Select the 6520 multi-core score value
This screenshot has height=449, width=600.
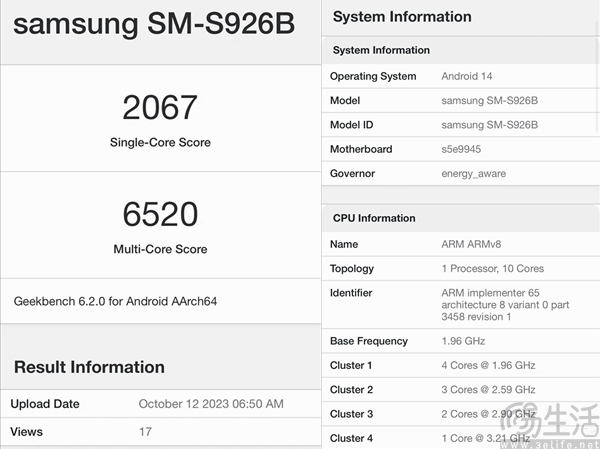160,213
